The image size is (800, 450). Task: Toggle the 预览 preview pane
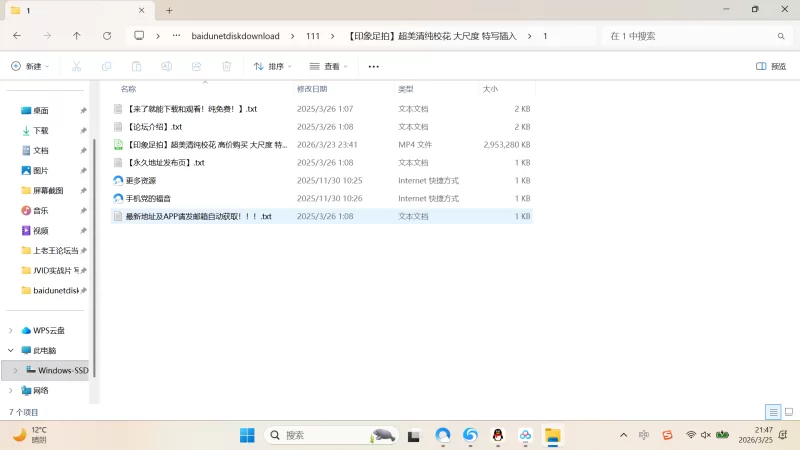click(x=771, y=66)
